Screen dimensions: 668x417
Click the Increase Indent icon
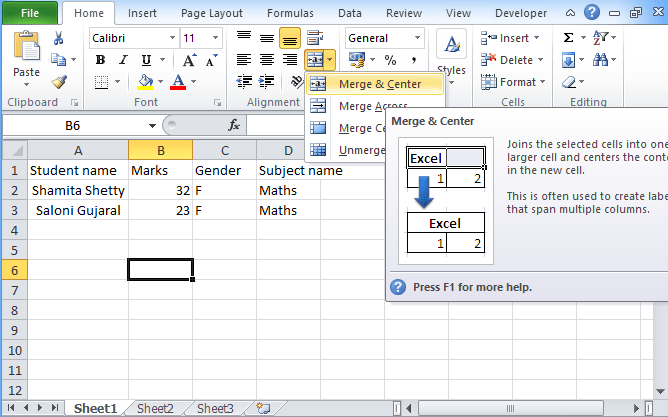click(x=267, y=81)
